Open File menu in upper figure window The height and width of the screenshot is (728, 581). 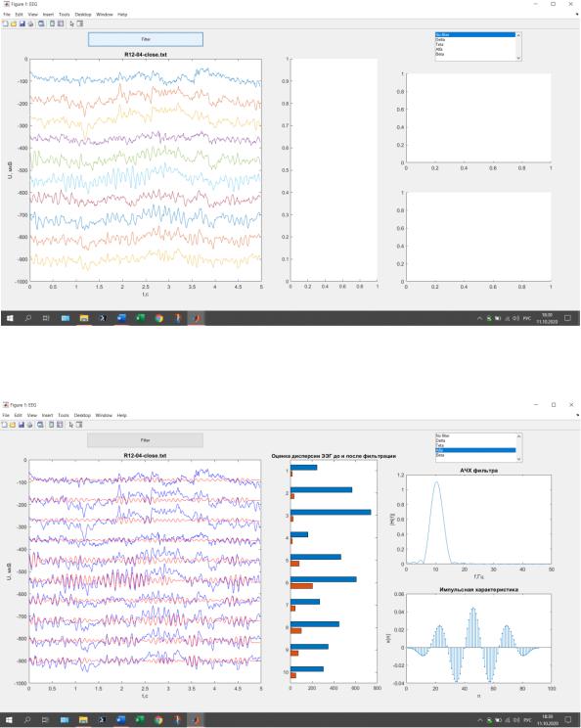coord(7,15)
